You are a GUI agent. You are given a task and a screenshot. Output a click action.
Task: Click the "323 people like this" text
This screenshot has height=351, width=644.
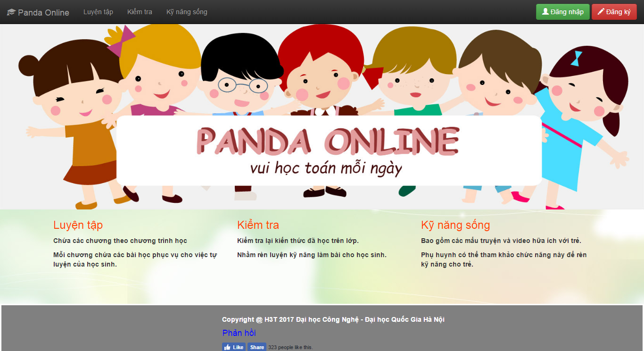tap(290, 348)
